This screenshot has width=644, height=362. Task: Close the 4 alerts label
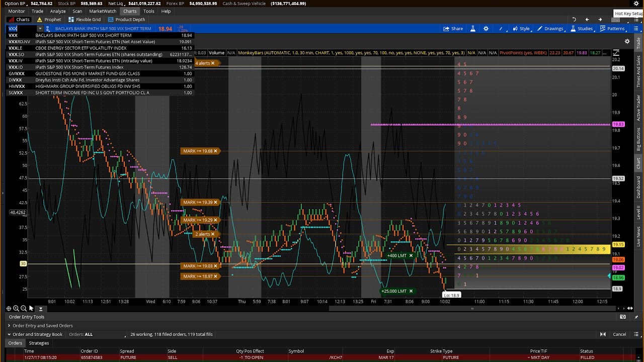[x=213, y=63]
